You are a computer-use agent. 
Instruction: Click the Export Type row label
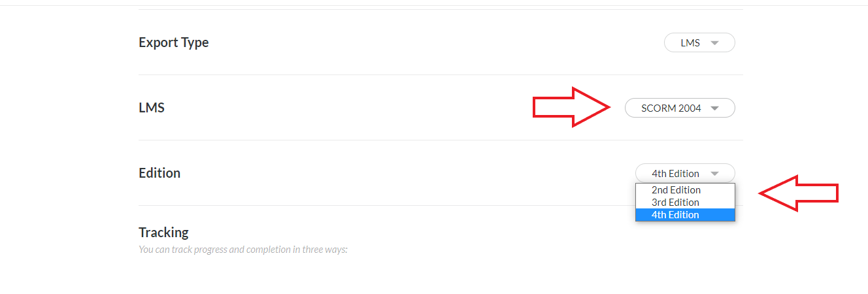(x=174, y=42)
